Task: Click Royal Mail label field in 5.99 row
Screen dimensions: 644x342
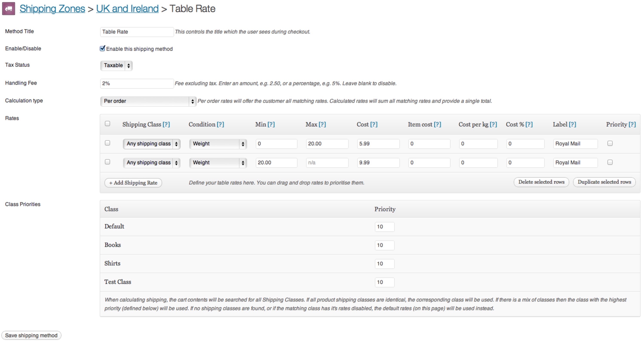Action: click(x=575, y=144)
